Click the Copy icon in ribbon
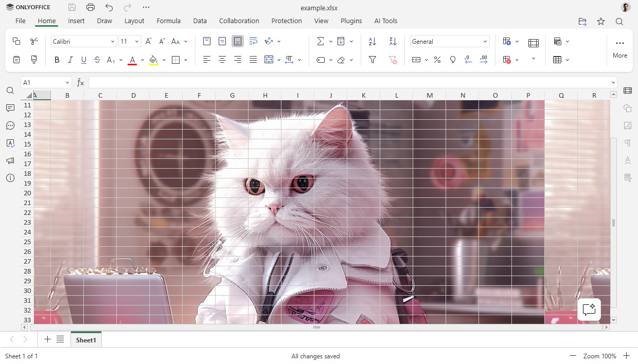 pos(16,41)
